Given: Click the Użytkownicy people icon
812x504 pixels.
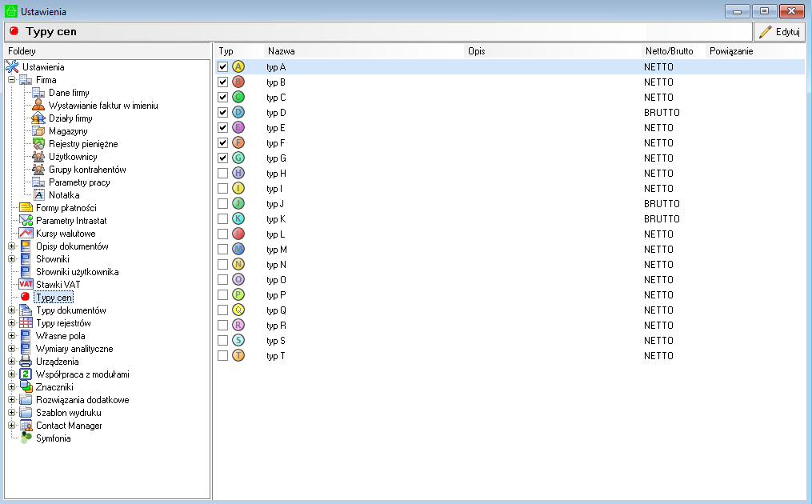Looking at the screenshot, I should click(38, 157).
